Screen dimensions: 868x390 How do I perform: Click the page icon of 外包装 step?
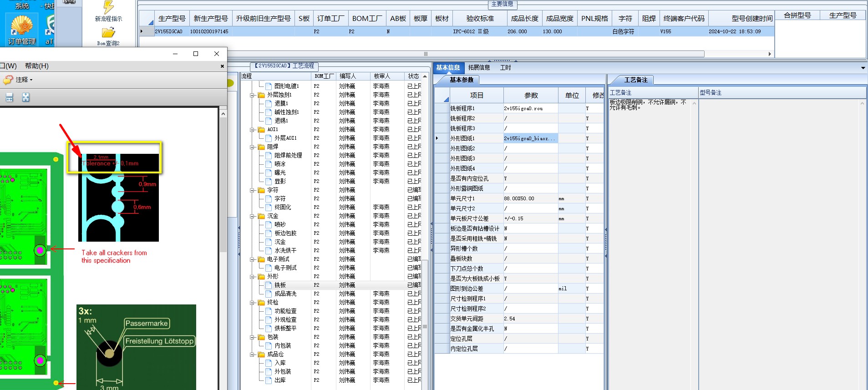(269, 372)
